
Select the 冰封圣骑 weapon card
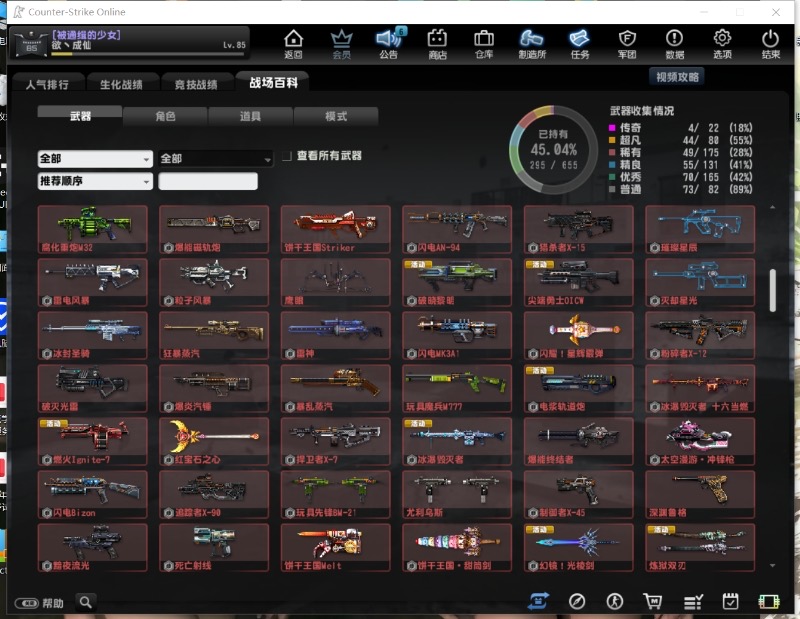pos(92,335)
